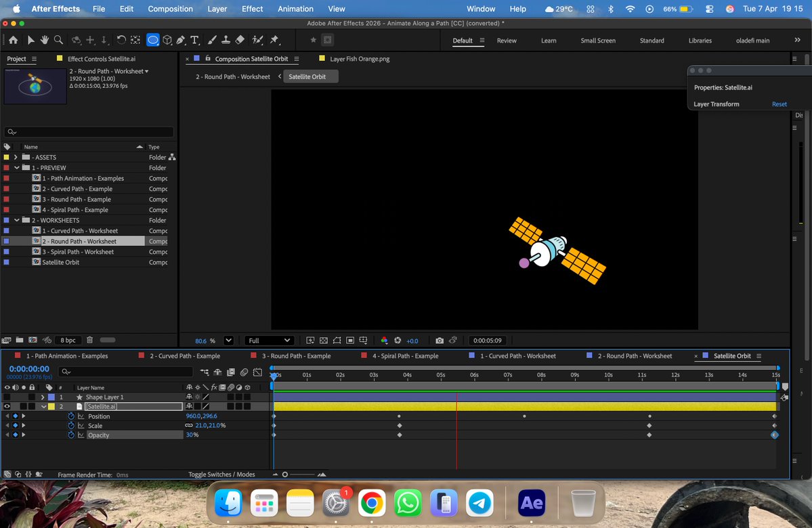Select the Brush tool
Screen dimensions: 812x528
212,40
